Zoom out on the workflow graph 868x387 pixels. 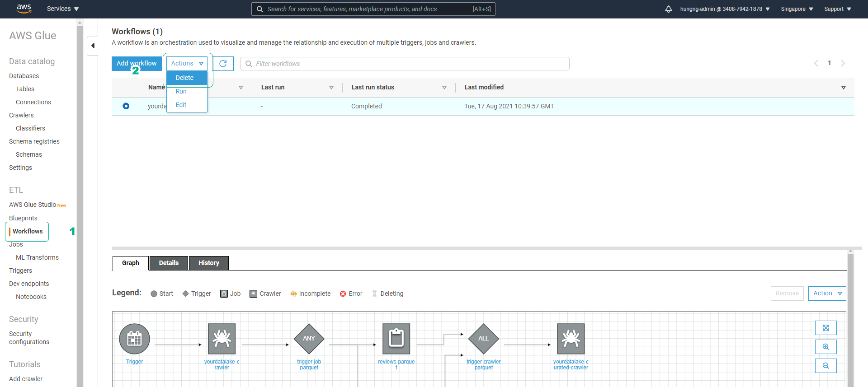point(826,366)
